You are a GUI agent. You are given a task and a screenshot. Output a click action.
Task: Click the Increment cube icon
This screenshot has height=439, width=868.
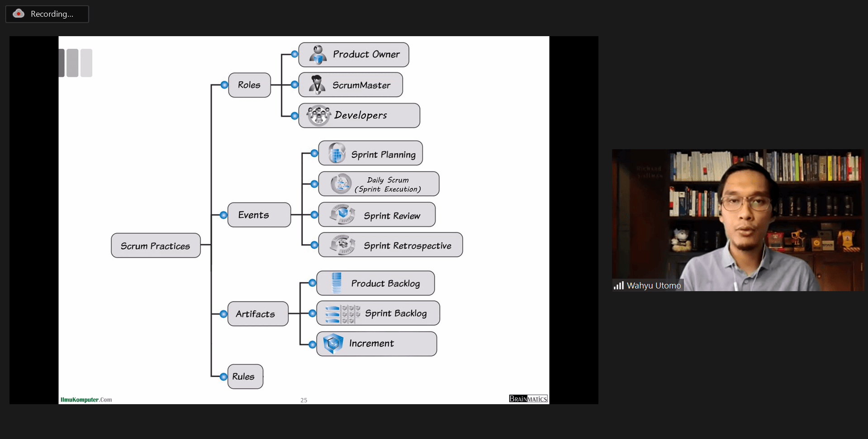333,344
